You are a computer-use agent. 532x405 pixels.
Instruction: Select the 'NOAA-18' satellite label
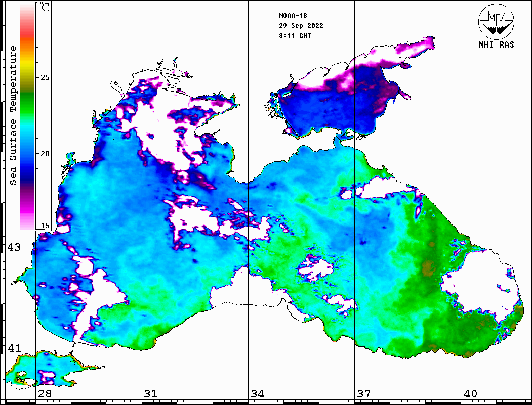pos(293,16)
